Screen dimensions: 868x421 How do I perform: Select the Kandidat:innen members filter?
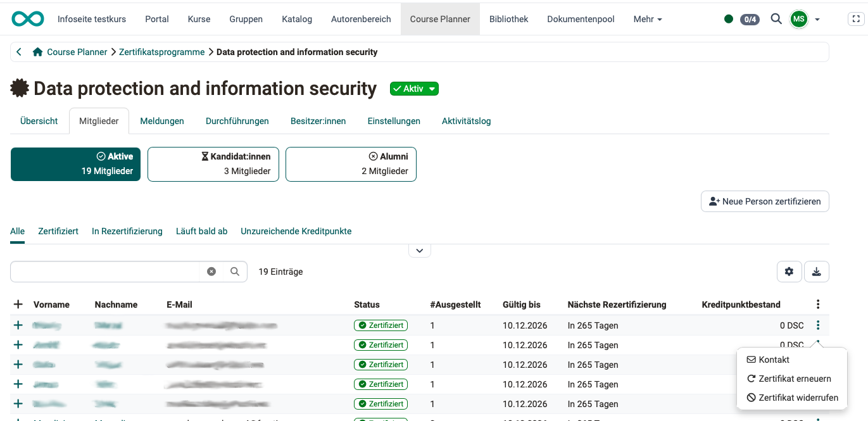click(x=213, y=164)
